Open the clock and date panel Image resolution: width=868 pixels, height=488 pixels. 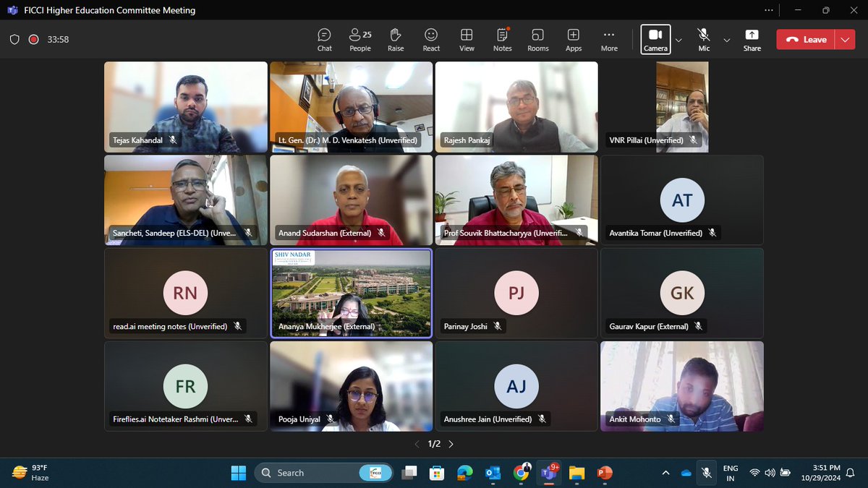pyautogui.click(x=820, y=474)
